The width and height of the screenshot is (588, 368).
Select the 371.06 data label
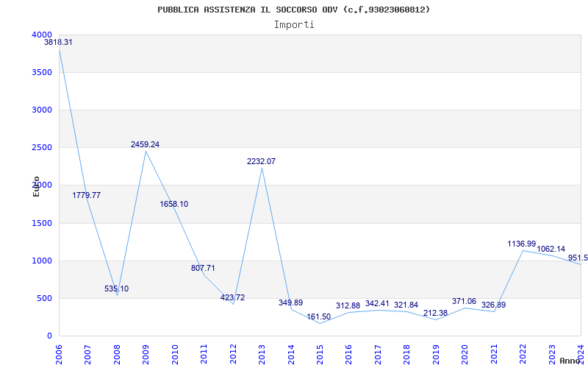pyautogui.click(x=465, y=301)
